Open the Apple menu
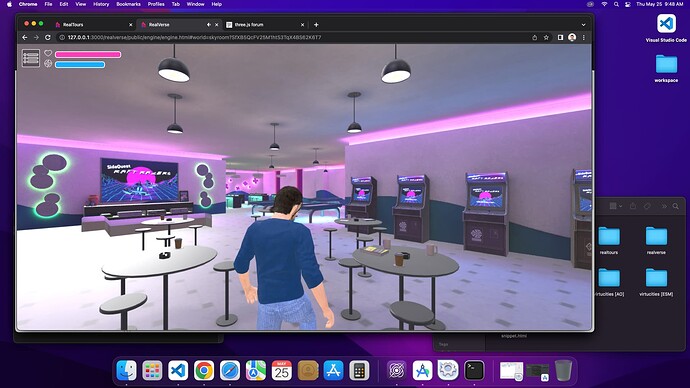 9,4
